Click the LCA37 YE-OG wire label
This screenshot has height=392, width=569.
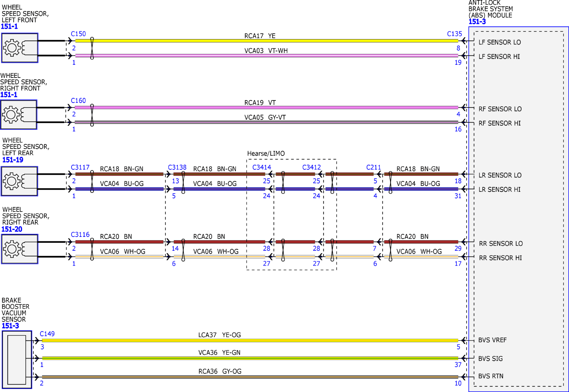coord(220,335)
